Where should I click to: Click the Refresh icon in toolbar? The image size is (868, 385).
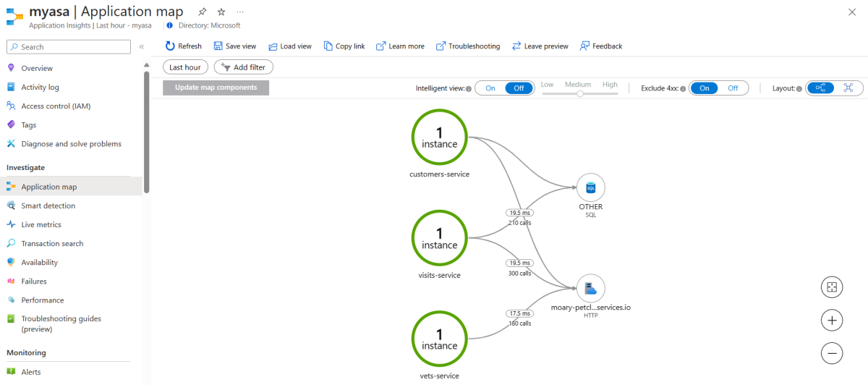coord(170,46)
